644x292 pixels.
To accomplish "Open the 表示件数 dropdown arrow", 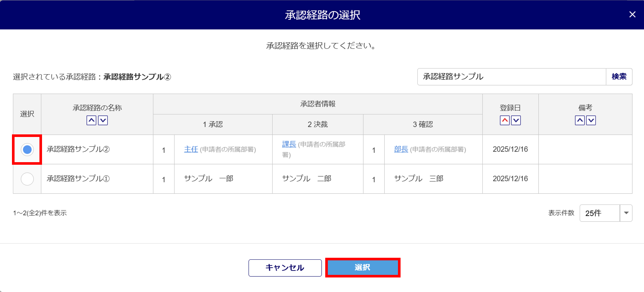I will coord(626,213).
